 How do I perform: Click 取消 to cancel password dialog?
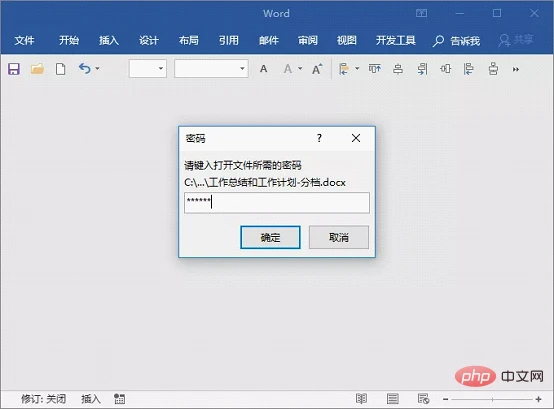tap(339, 237)
